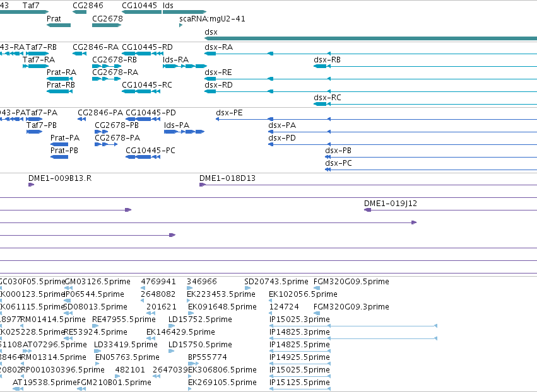
Task: Select EST EK223453.5prime
Action: (x=221, y=294)
